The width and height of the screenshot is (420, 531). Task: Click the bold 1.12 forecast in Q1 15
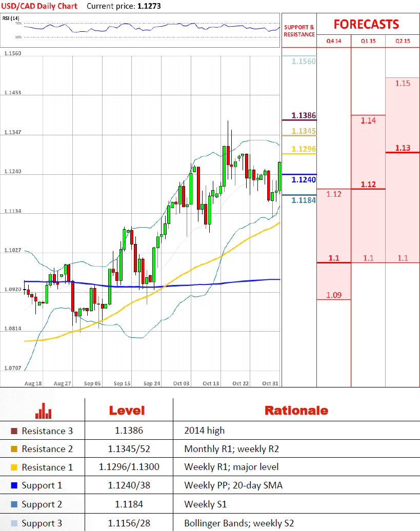point(368,185)
